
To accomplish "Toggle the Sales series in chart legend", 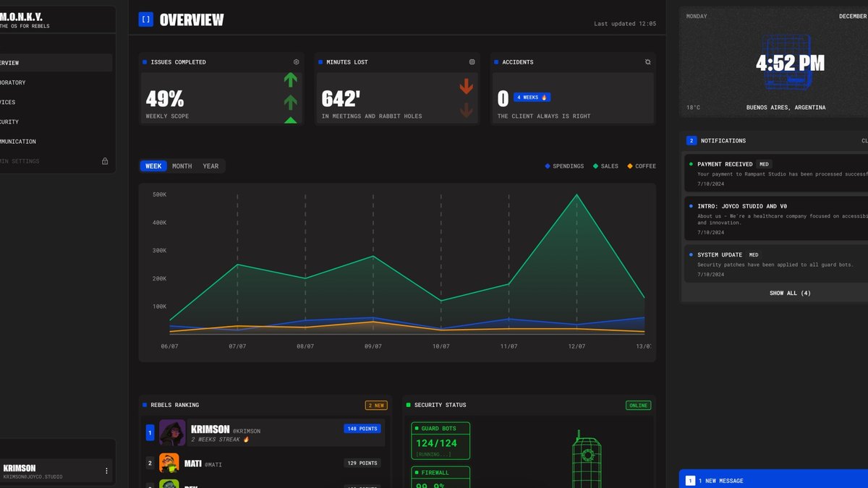I will click(x=605, y=166).
